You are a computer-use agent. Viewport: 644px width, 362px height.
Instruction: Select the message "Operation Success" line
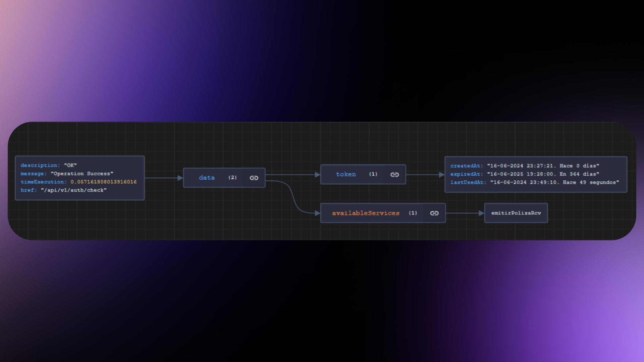(x=67, y=174)
